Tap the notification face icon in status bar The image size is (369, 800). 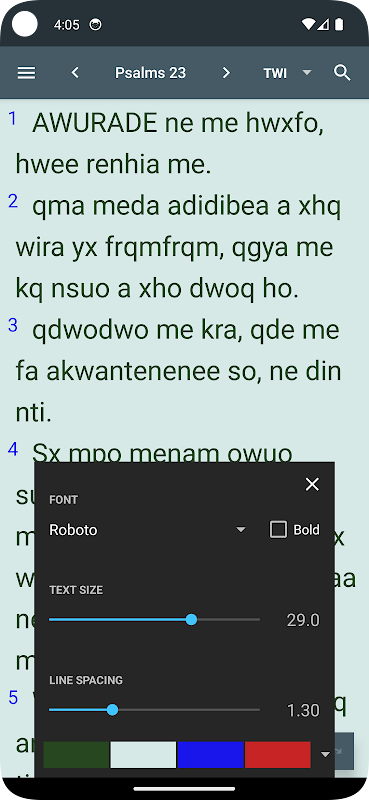pyautogui.click(x=95, y=24)
